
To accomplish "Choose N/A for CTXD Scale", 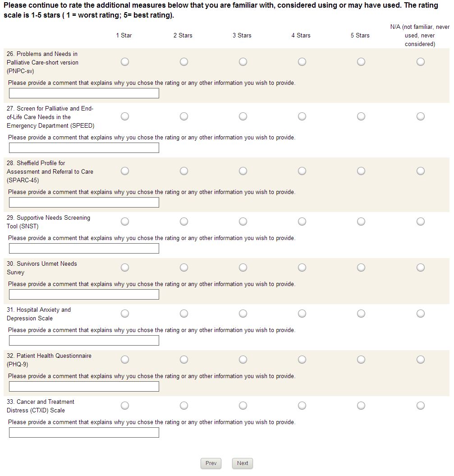I will pyautogui.click(x=421, y=406).
